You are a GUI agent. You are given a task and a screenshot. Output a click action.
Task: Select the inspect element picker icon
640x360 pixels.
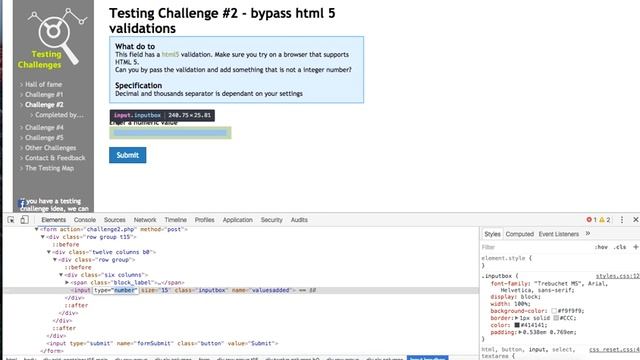tap(11, 220)
